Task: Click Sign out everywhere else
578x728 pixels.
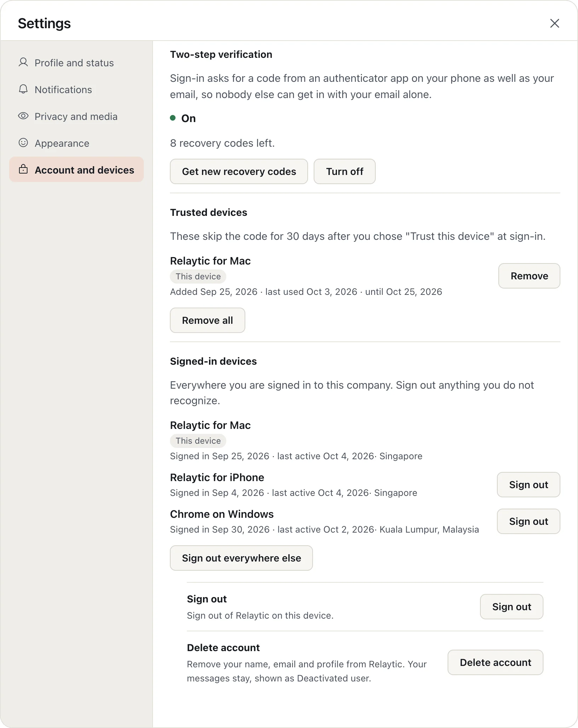Action: click(241, 558)
